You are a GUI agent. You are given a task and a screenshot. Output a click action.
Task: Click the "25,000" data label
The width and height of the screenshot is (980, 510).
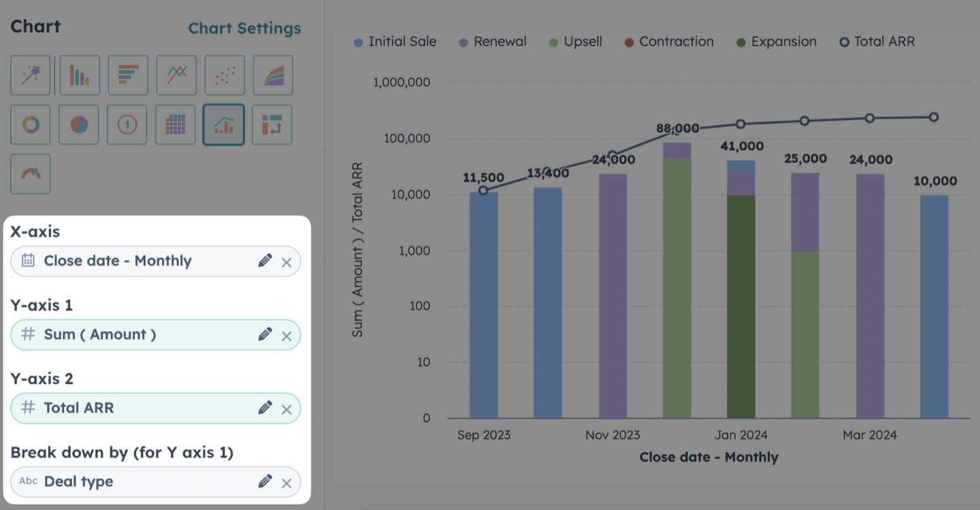(x=805, y=159)
